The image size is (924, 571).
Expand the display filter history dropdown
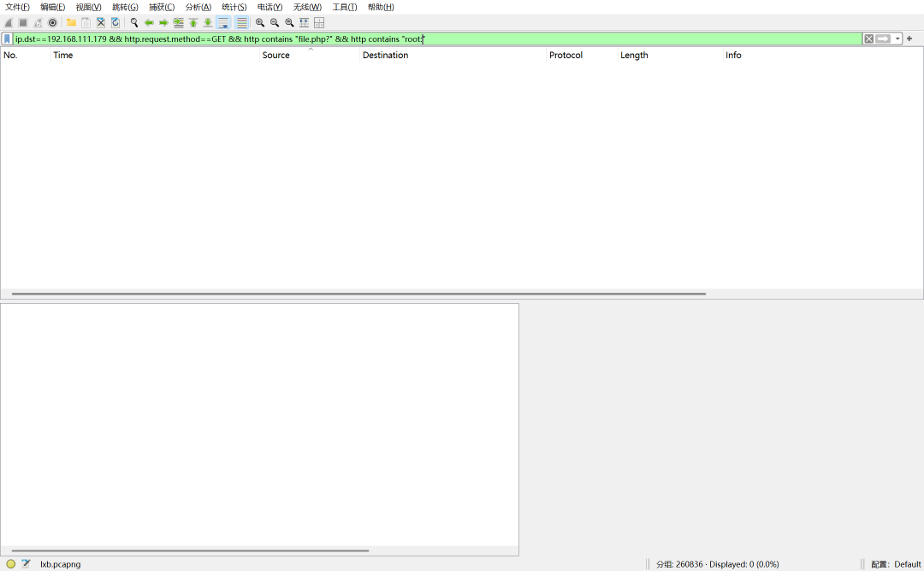[x=897, y=39]
